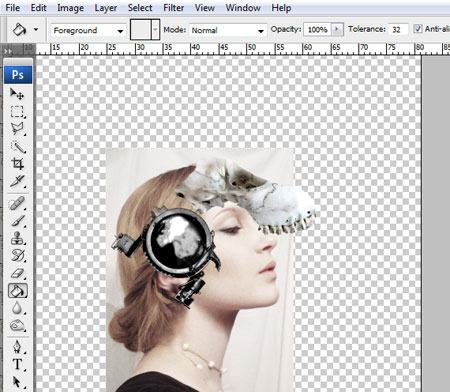Open the Layer menu
The image size is (450, 392).
click(x=105, y=8)
